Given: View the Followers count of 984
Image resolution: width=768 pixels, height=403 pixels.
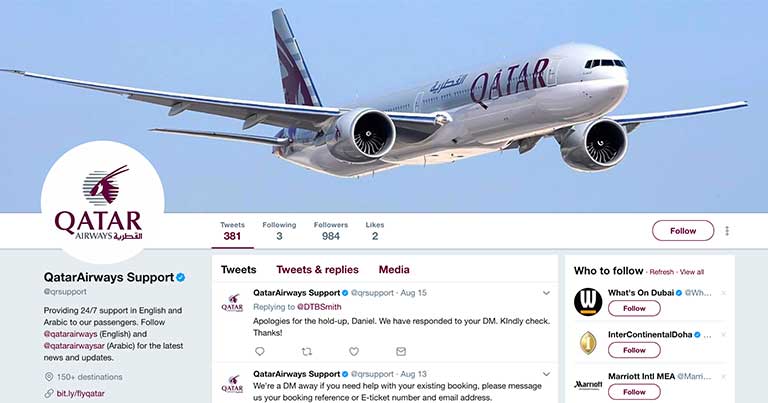Looking at the screenshot, I should tap(331, 231).
